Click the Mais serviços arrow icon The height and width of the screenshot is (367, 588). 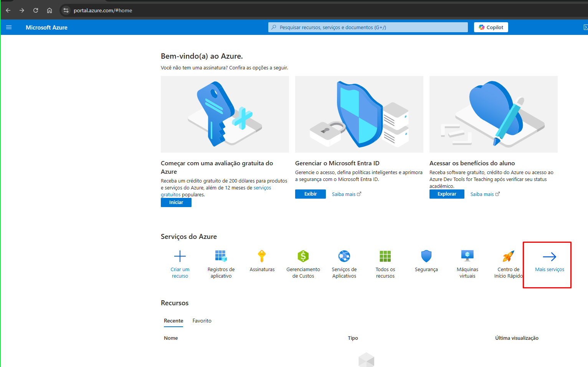coord(550,257)
